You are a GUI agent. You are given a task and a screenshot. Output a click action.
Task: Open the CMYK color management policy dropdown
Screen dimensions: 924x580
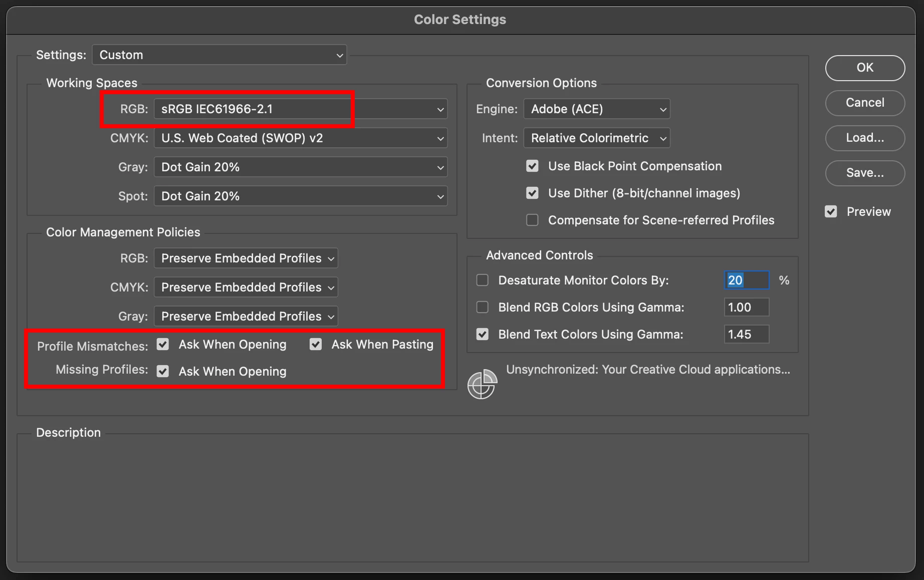(x=246, y=287)
